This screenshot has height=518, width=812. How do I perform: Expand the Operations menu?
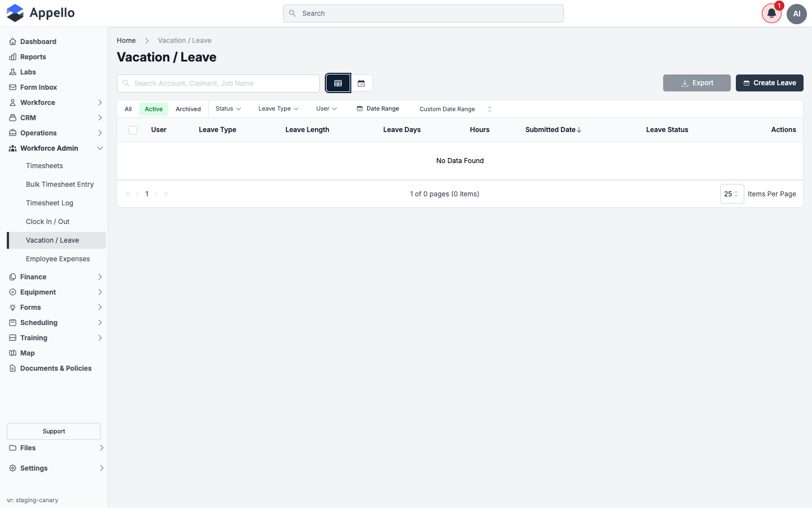[x=56, y=133]
